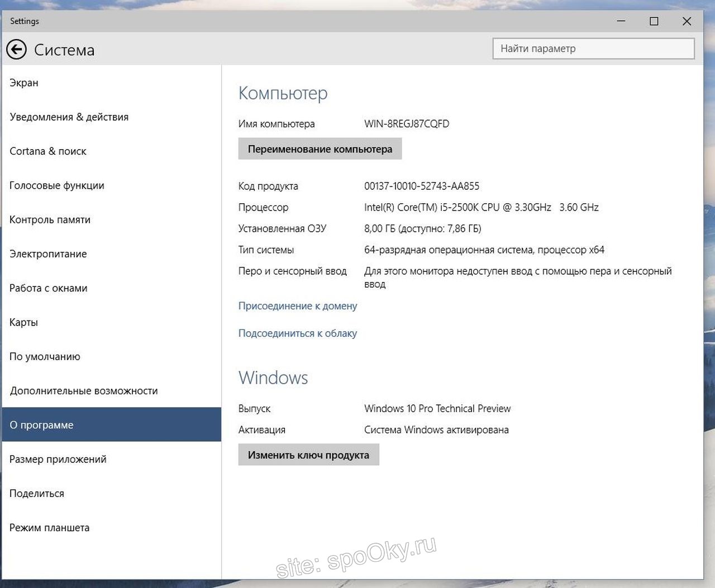Open По умолчанию settings section

click(x=112, y=356)
